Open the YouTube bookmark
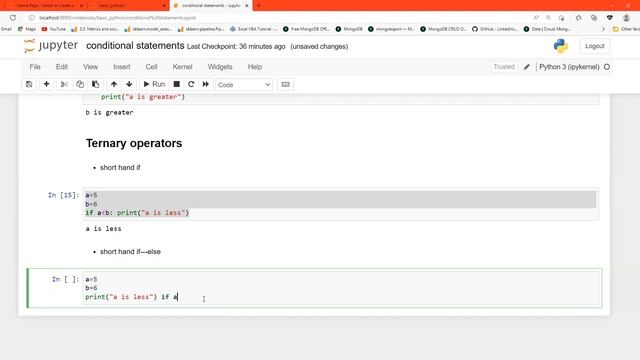Viewport: 640px width, 360px height. point(54,29)
